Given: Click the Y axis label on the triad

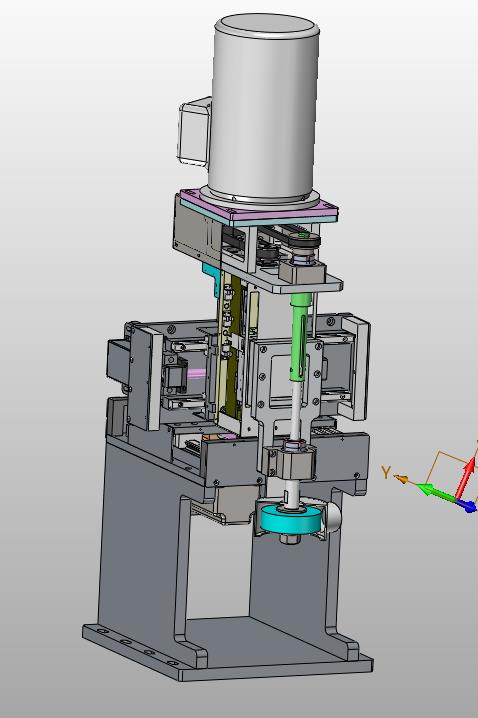Looking at the screenshot, I should click(x=386, y=472).
